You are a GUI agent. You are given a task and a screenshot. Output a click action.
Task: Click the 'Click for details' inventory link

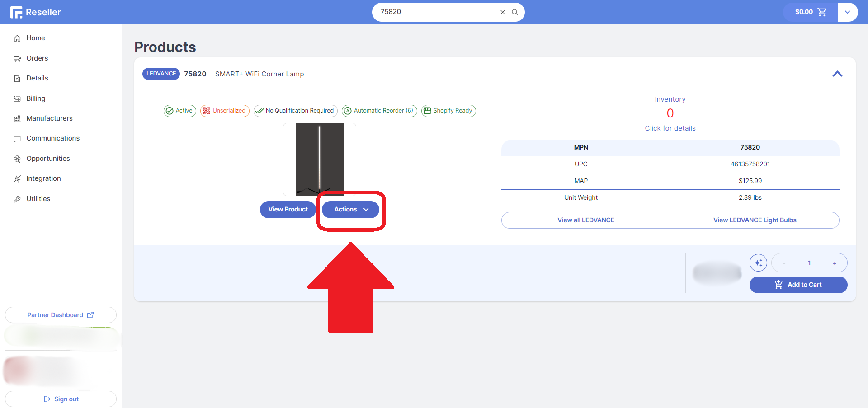click(x=670, y=128)
